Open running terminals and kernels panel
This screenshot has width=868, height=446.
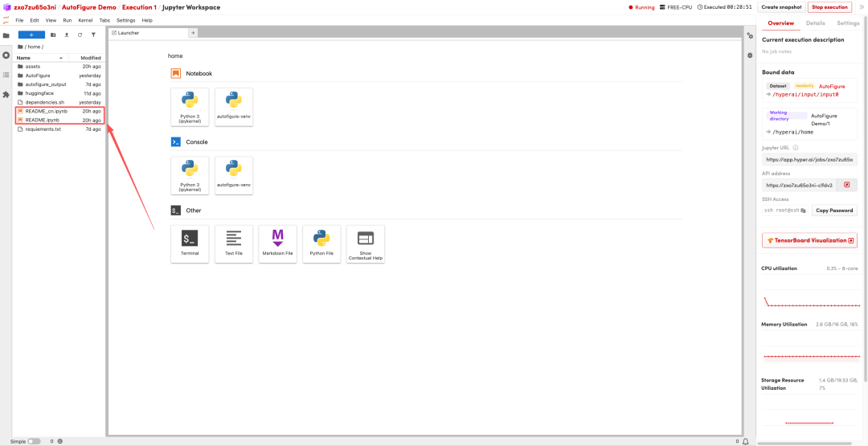click(6, 55)
